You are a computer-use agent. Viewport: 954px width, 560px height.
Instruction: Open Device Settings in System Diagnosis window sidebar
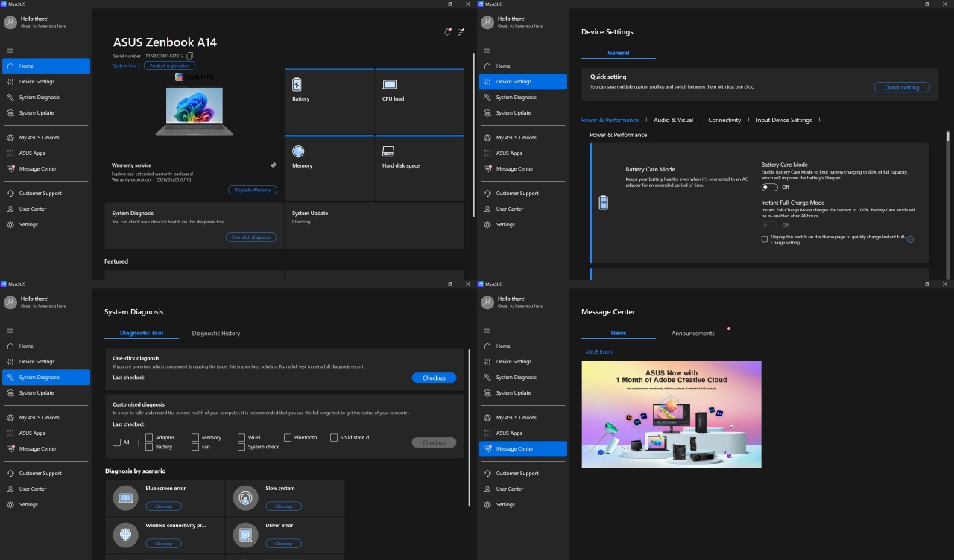(x=45, y=362)
